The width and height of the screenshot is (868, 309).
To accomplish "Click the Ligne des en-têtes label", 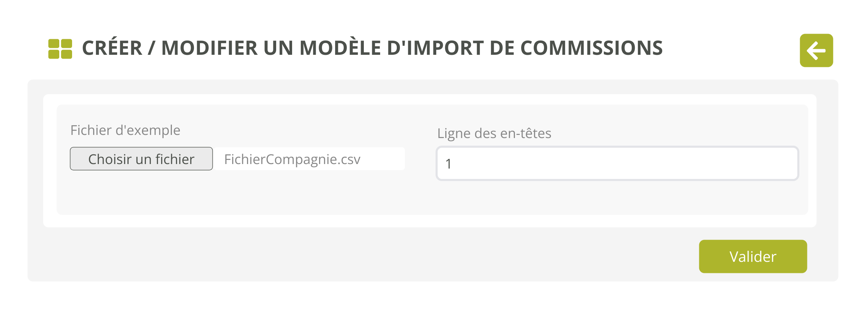I will (494, 134).
